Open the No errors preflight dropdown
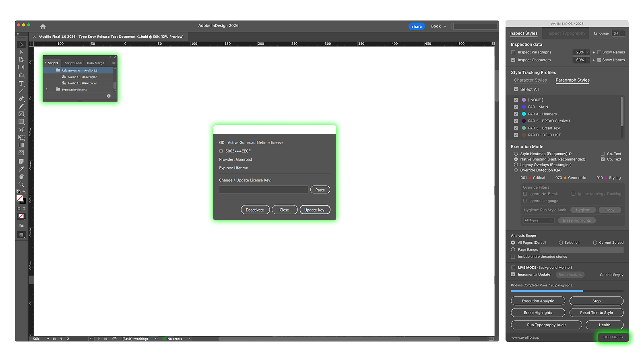This screenshot has height=362, width=644. pyautogui.click(x=189, y=339)
